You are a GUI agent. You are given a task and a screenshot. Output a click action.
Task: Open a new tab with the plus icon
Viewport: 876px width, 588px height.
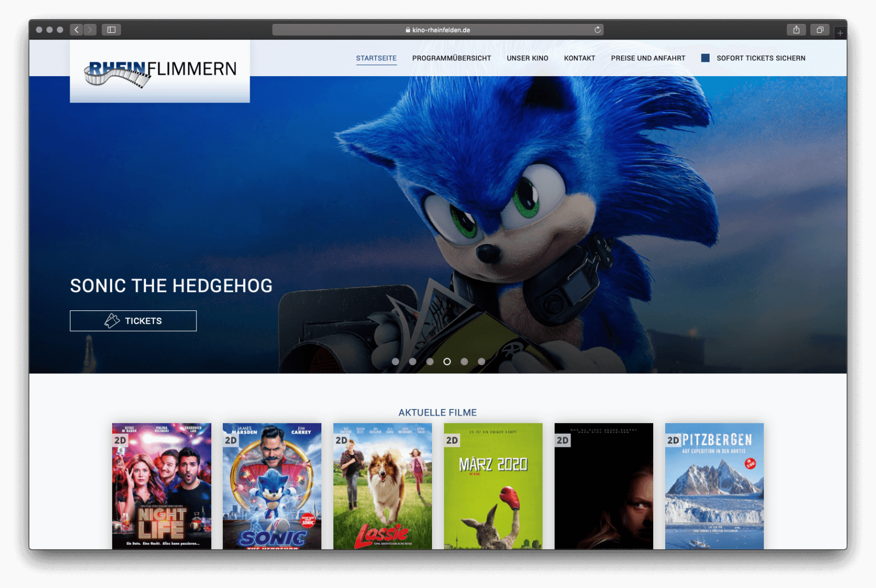[x=840, y=33]
